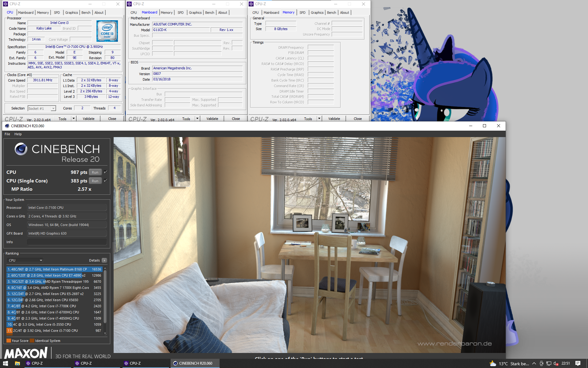This screenshot has width=588, height=368.
Task: Click the first CPU-Z window title icon
Action: pyautogui.click(x=6, y=4)
